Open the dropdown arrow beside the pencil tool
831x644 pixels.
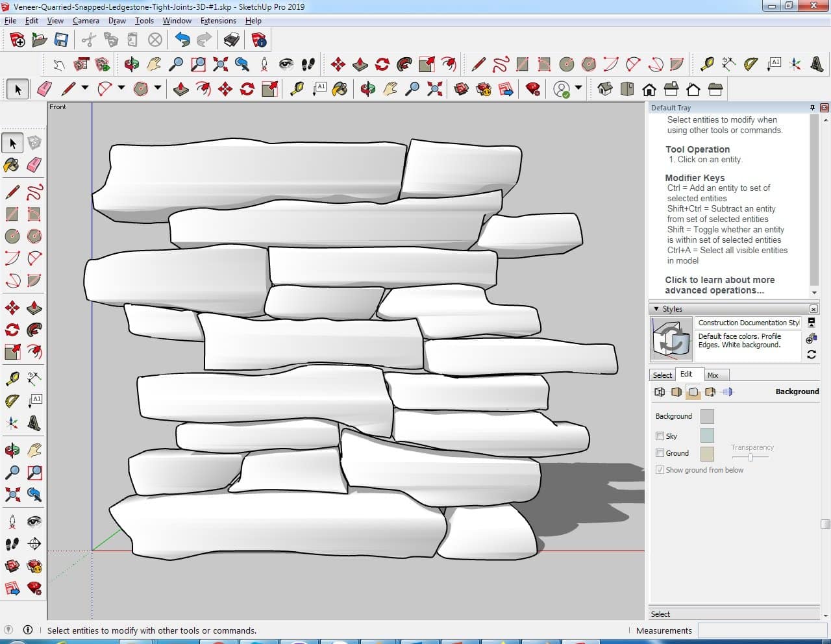84,88
